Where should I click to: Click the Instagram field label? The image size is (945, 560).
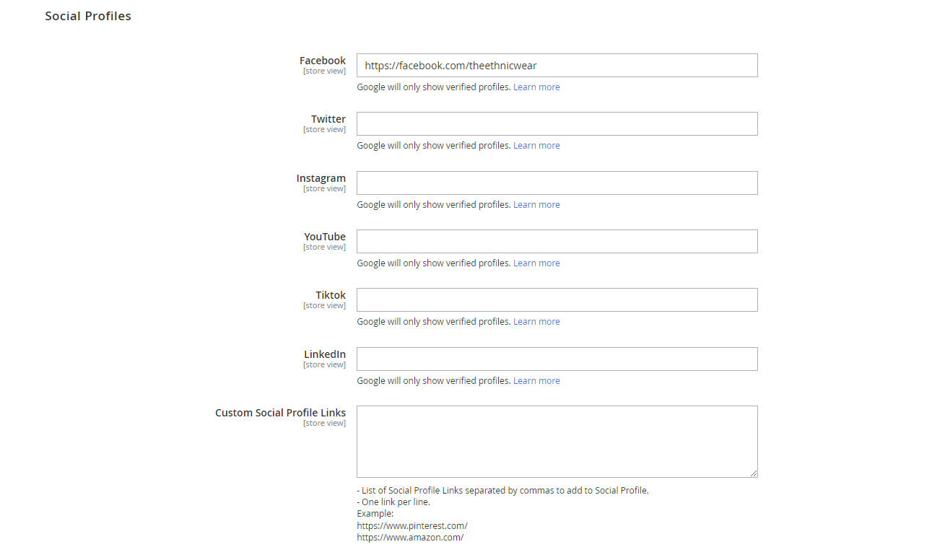tap(321, 178)
